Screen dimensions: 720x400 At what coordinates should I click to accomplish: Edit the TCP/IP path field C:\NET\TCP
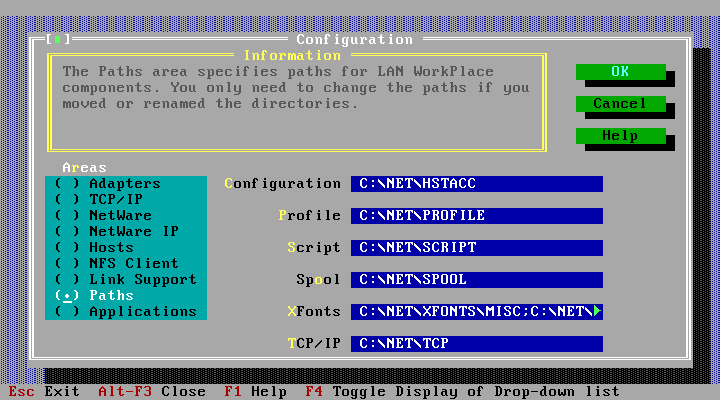pyautogui.click(x=477, y=344)
